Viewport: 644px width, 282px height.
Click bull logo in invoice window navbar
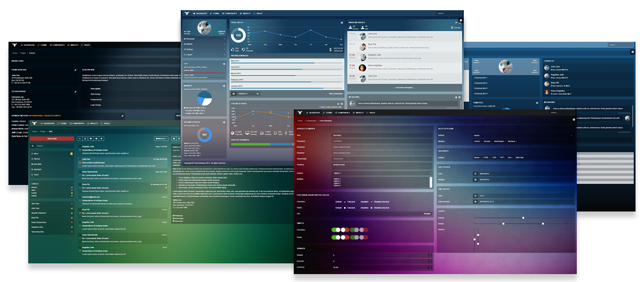click(14, 45)
